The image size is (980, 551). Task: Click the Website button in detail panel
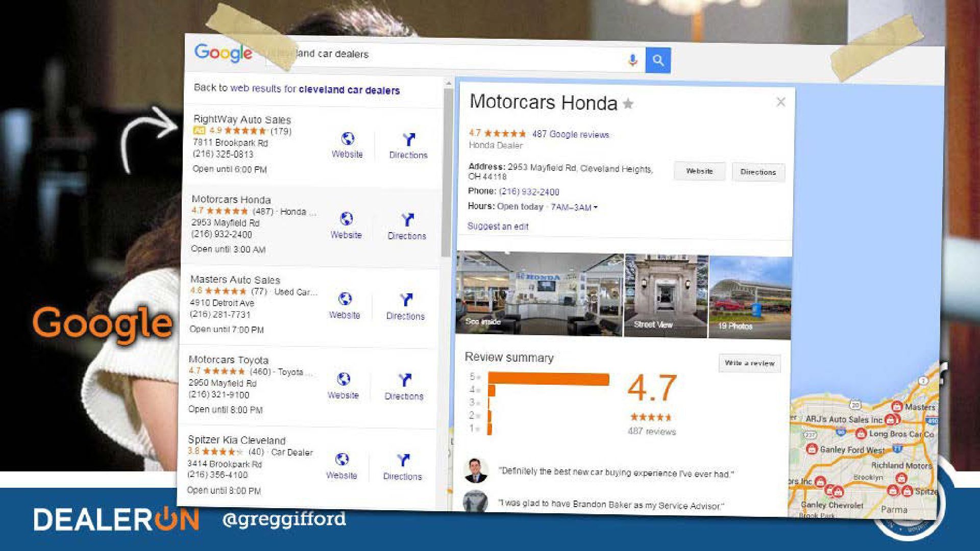(x=700, y=171)
